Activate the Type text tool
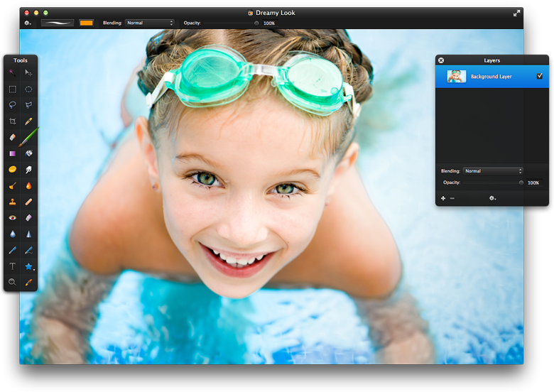554x392 pixels. [13, 266]
